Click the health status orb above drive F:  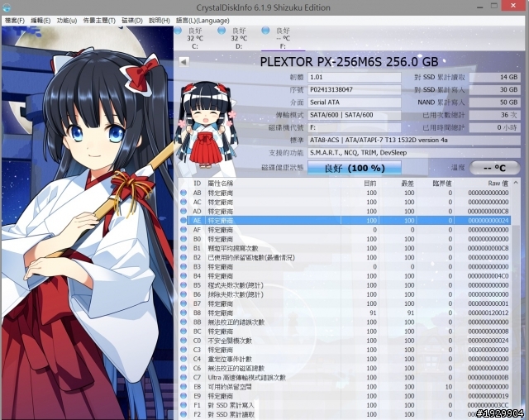pyautogui.click(x=265, y=31)
